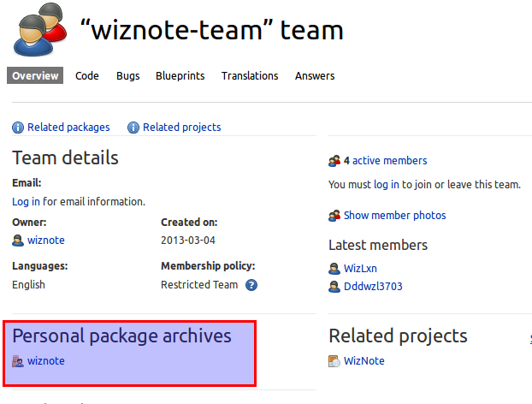Open the Translations tab
Viewport: 532px width, 404px height.
click(x=250, y=76)
